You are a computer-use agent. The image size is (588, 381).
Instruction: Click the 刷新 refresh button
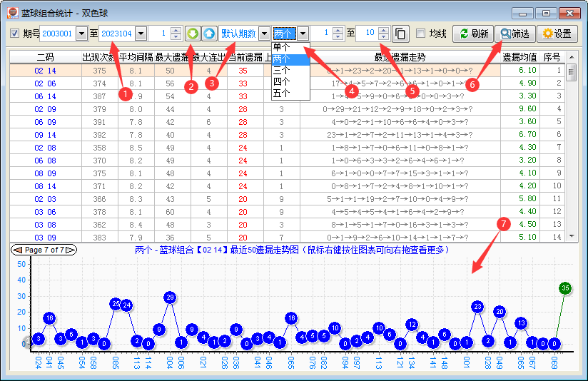474,34
